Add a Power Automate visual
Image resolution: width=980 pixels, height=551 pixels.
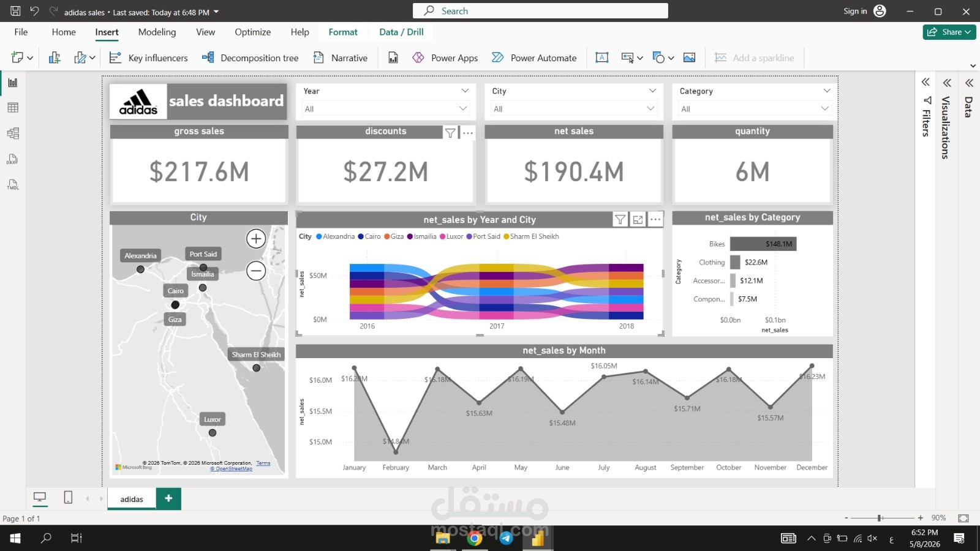534,58
